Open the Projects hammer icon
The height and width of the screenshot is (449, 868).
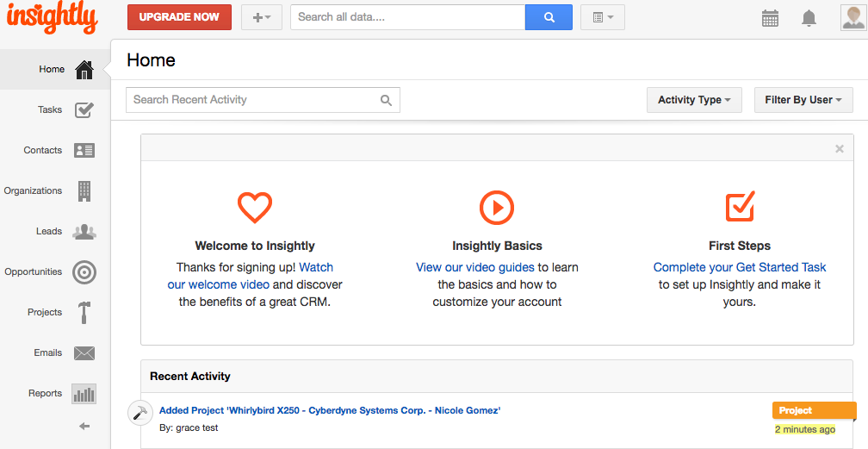(84, 312)
